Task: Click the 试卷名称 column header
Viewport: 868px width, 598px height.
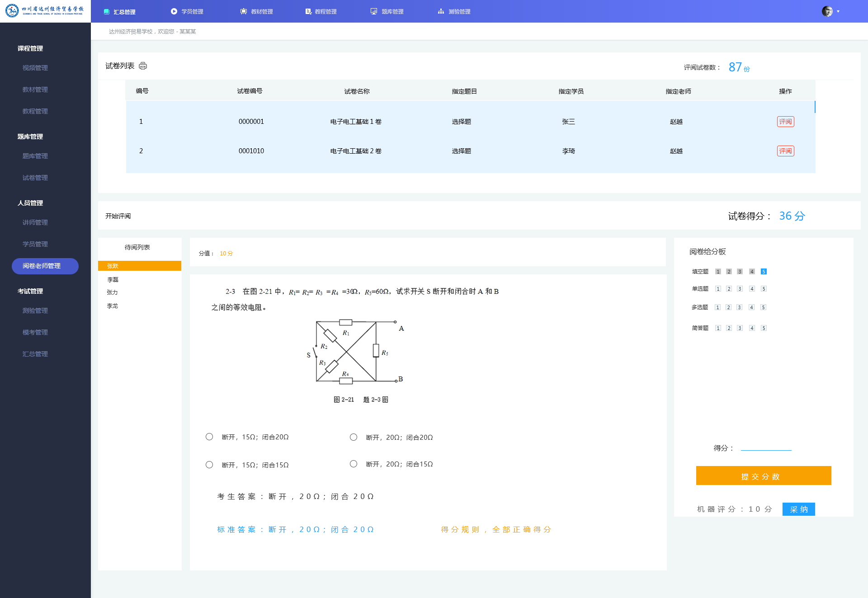Action: (x=357, y=91)
